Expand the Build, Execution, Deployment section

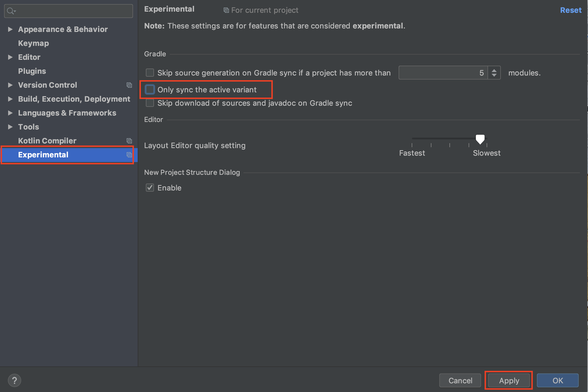10,99
